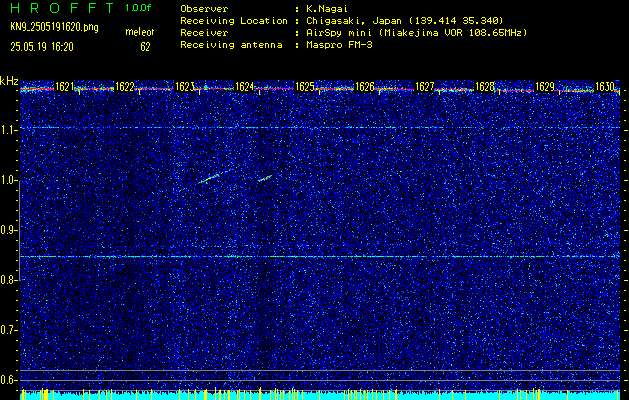Click the 1626 time marker
Screen dimensions: 629x400
point(365,87)
